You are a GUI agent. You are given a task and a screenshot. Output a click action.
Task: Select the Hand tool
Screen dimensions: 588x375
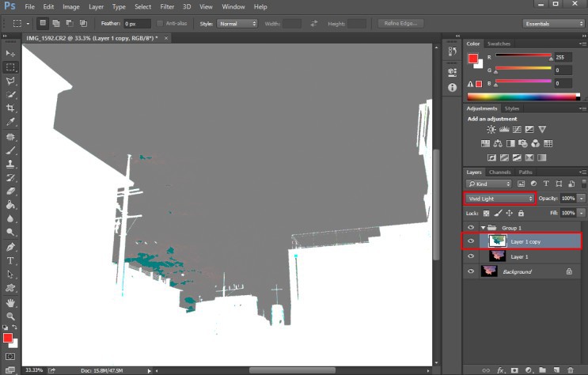[x=11, y=302]
